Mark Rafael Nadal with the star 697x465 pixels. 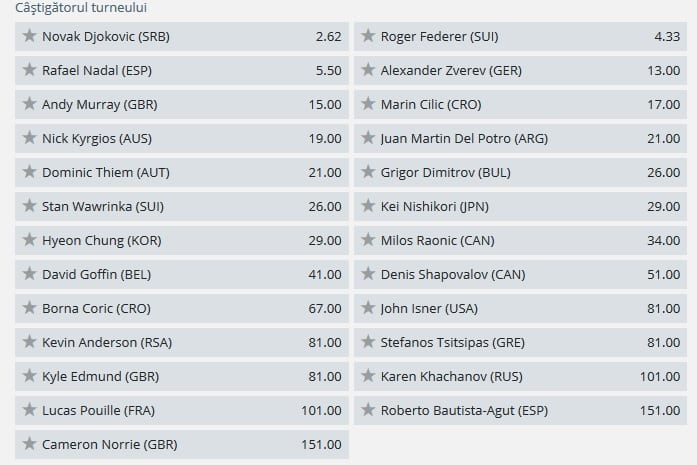pyautogui.click(x=28, y=71)
